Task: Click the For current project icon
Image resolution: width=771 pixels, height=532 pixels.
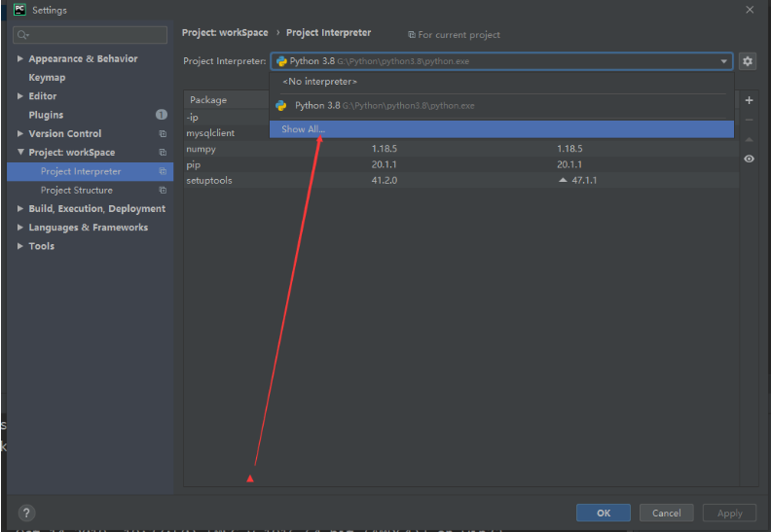Action: (412, 35)
